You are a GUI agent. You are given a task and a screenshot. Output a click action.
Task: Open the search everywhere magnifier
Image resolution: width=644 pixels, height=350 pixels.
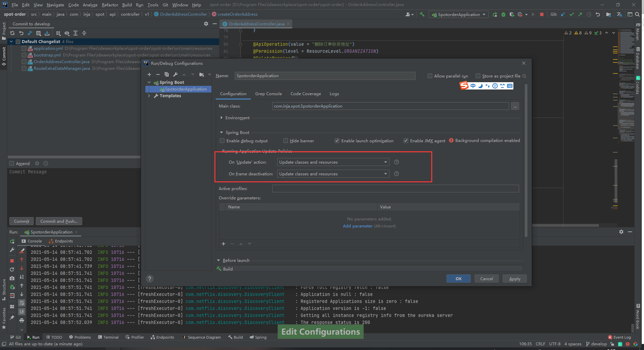pyautogui.click(x=637, y=14)
